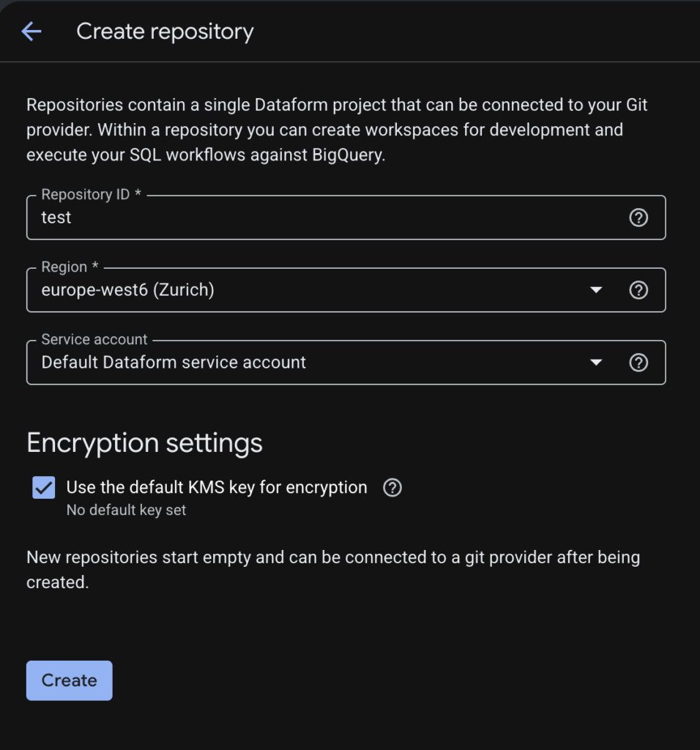700x750 pixels.
Task: Click the Create button
Action: tap(70, 680)
